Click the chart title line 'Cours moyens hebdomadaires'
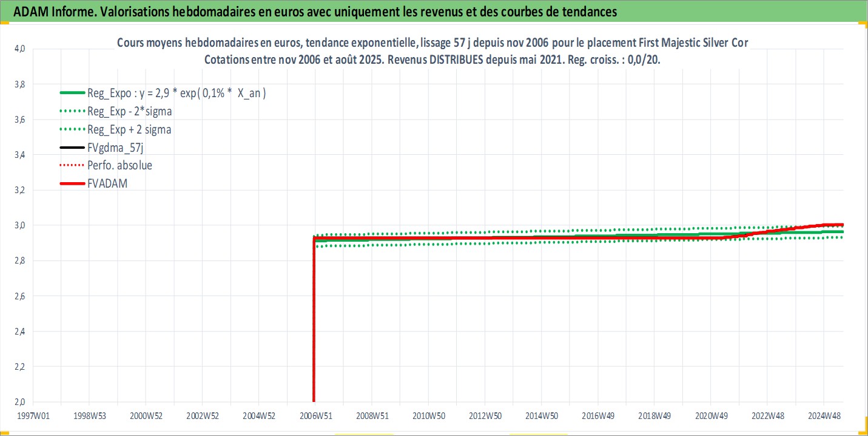 point(432,44)
